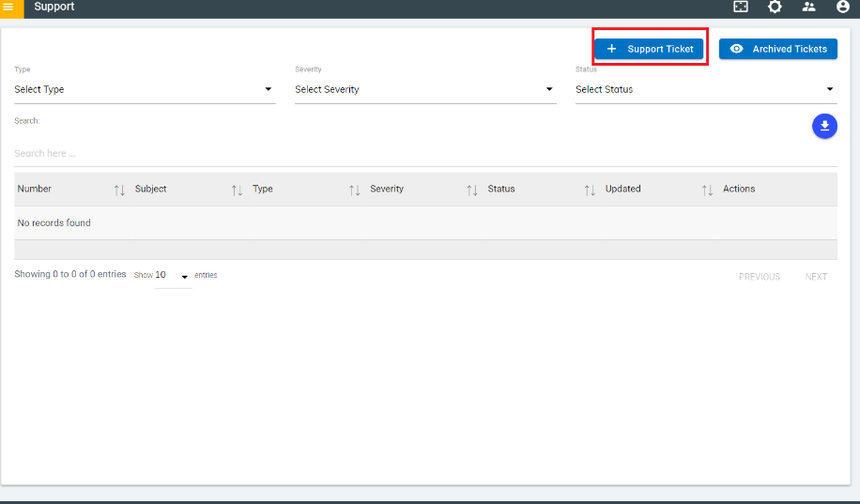Focus the 'Search here ...' field
The image size is (860, 504).
(x=425, y=154)
